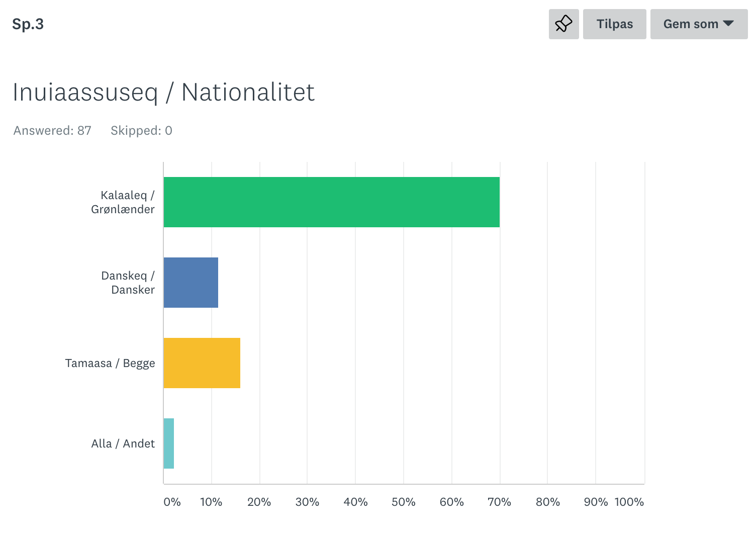Click the Skipped: 0 text
Screen dimensions: 756x536
click(x=141, y=131)
